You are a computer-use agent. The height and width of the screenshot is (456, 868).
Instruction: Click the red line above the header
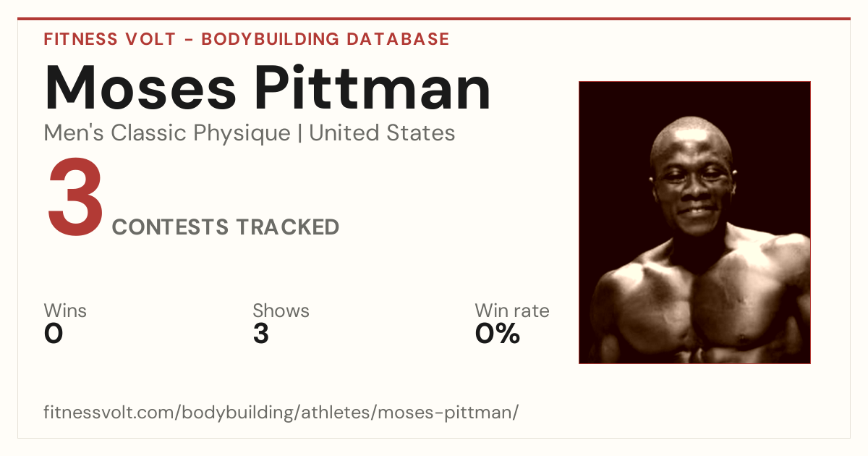pos(434,19)
